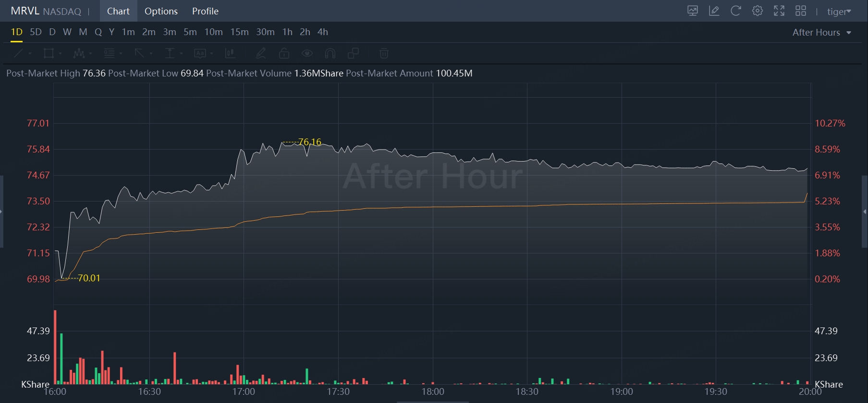Refresh the chart with the reload icon

pos(735,11)
